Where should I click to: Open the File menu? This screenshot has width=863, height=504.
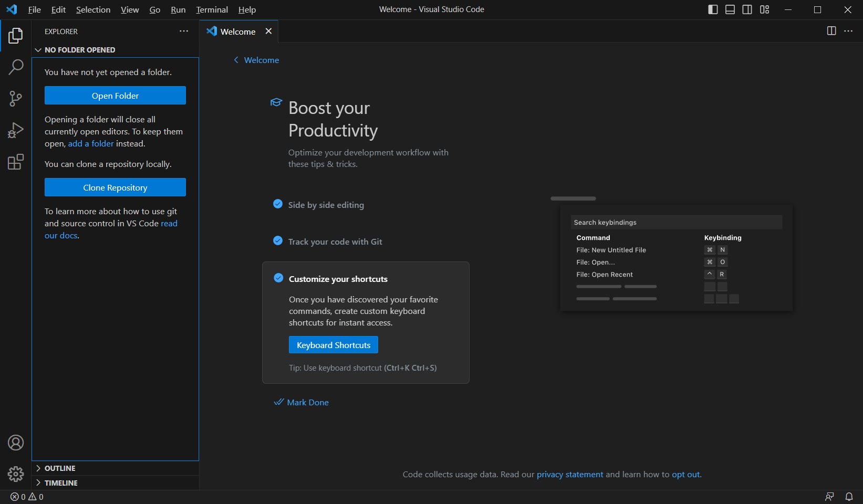click(35, 9)
